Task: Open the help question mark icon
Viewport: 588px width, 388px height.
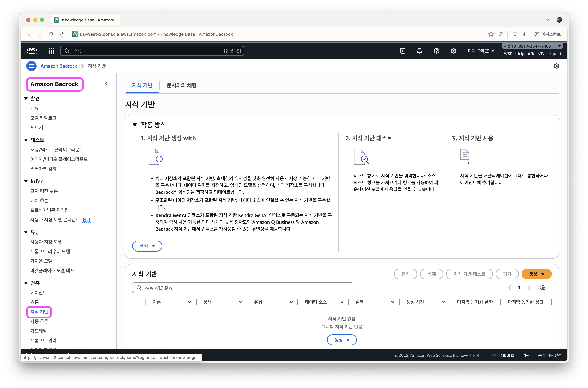Action: click(437, 51)
